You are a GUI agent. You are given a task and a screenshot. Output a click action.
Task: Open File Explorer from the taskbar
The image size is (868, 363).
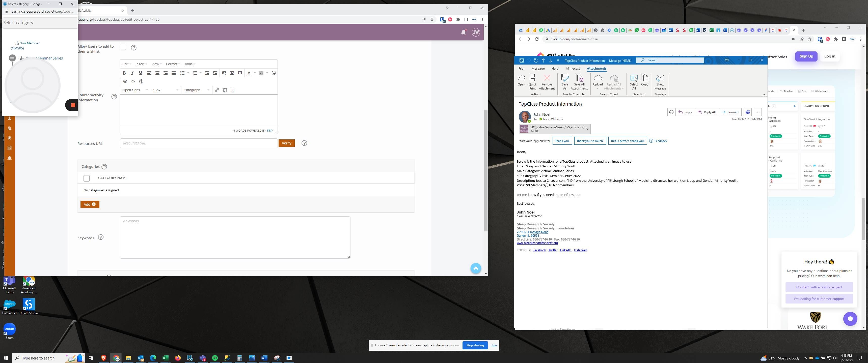tap(128, 358)
